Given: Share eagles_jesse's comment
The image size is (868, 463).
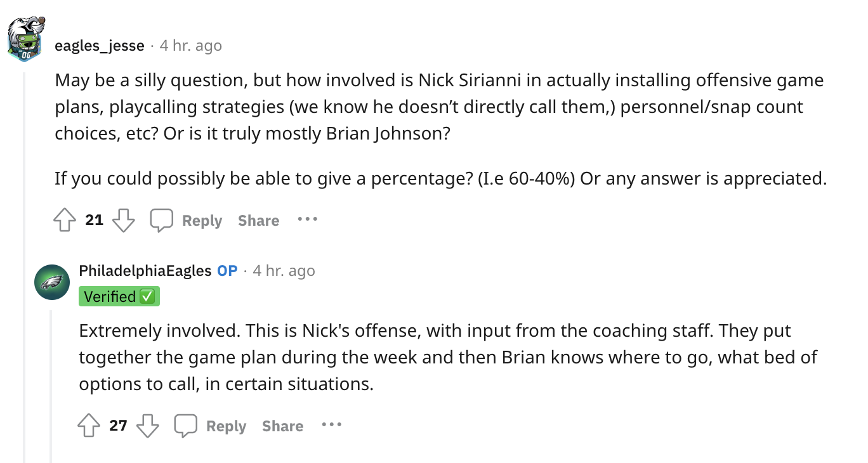Looking at the screenshot, I should (x=258, y=220).
